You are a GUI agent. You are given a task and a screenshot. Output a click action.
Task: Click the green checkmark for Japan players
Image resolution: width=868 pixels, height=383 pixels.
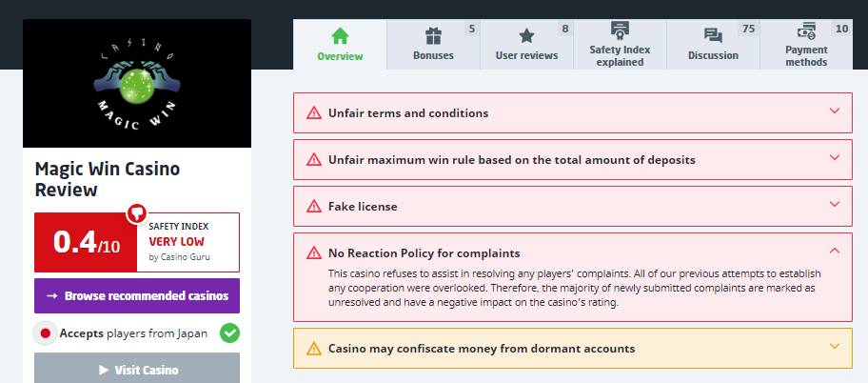(229, 333)
